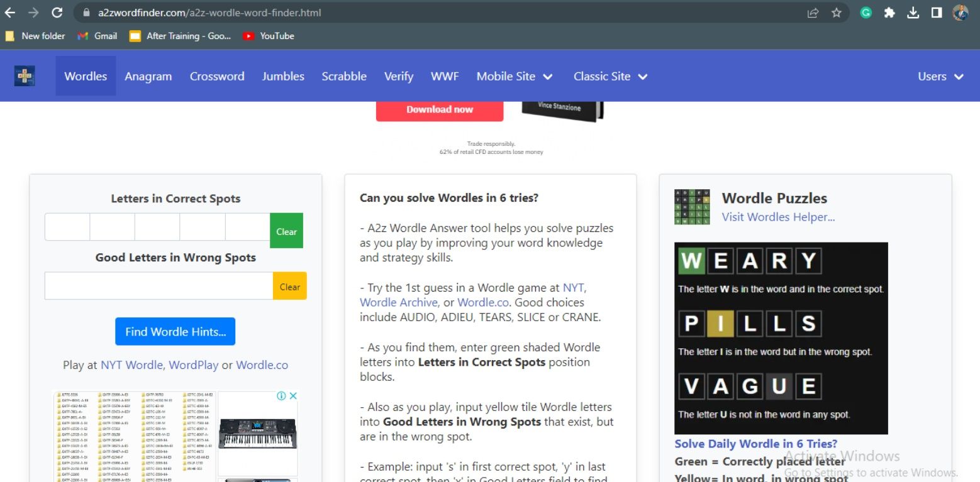Screen dimensions: 980x482
Task: Click the ad info icon on advertisement
Action: pos(281,396)
